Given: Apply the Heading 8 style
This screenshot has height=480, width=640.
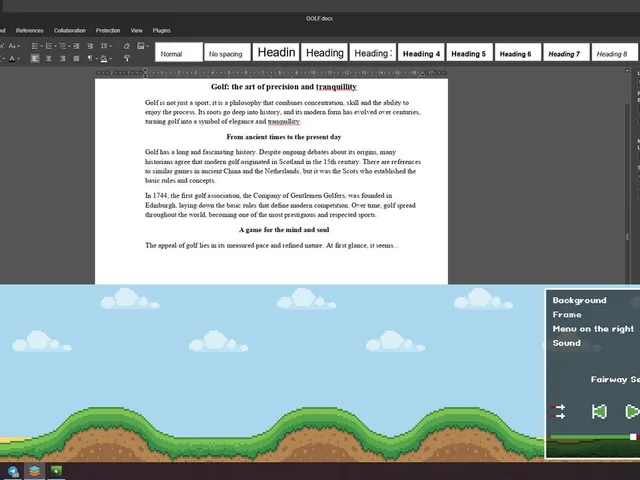Looking at the screenshot, I should [x=615, y=52].
